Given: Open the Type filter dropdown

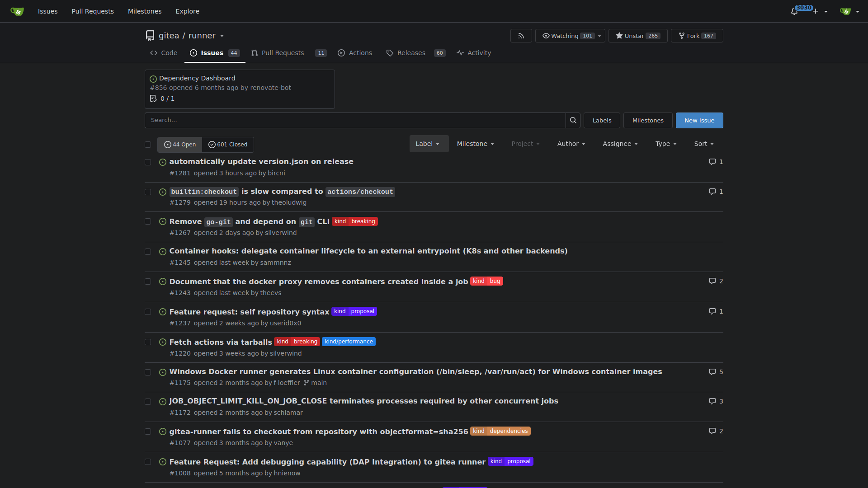Looking at the screenshot, I should 666,144.
